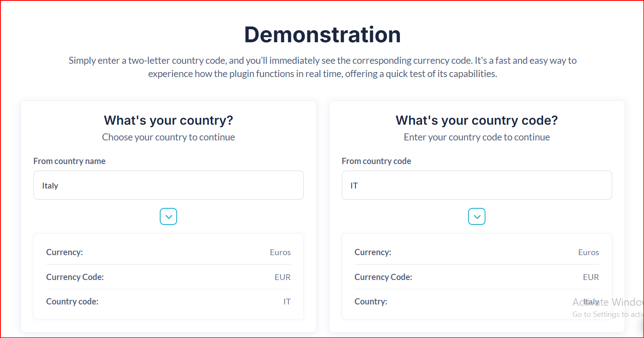Image resolution: width=644 pixels, height=338 pixels.
Task: Click the "From country code" field label
Action: 376,161
